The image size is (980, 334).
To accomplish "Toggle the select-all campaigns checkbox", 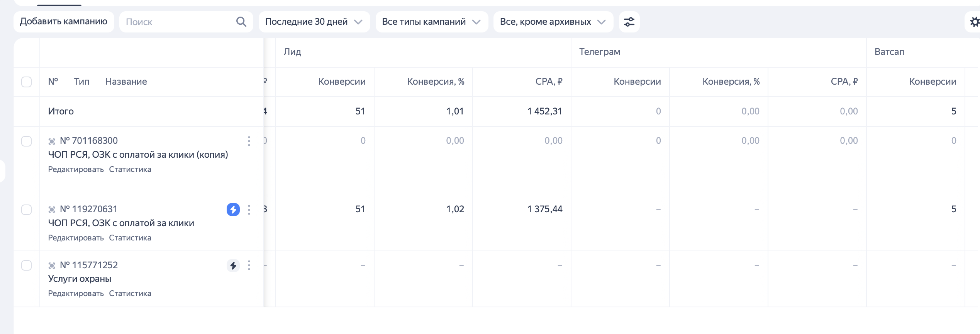I will click(27, 82).
